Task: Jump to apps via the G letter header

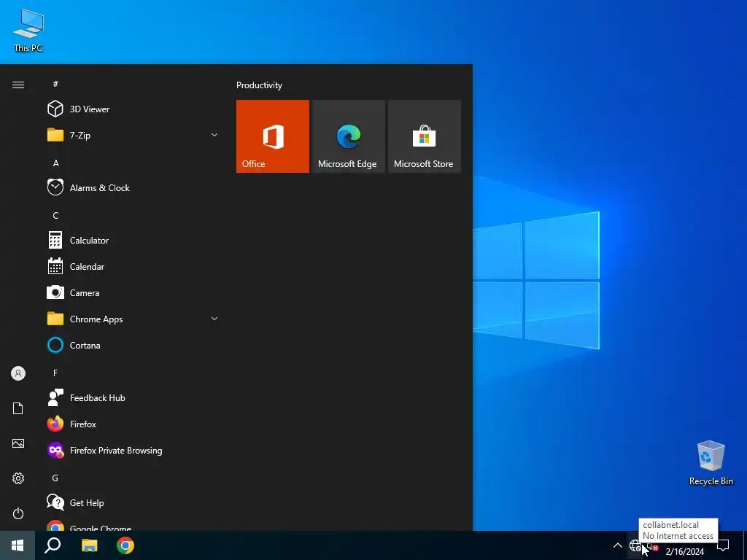Action: pos(55,478)
